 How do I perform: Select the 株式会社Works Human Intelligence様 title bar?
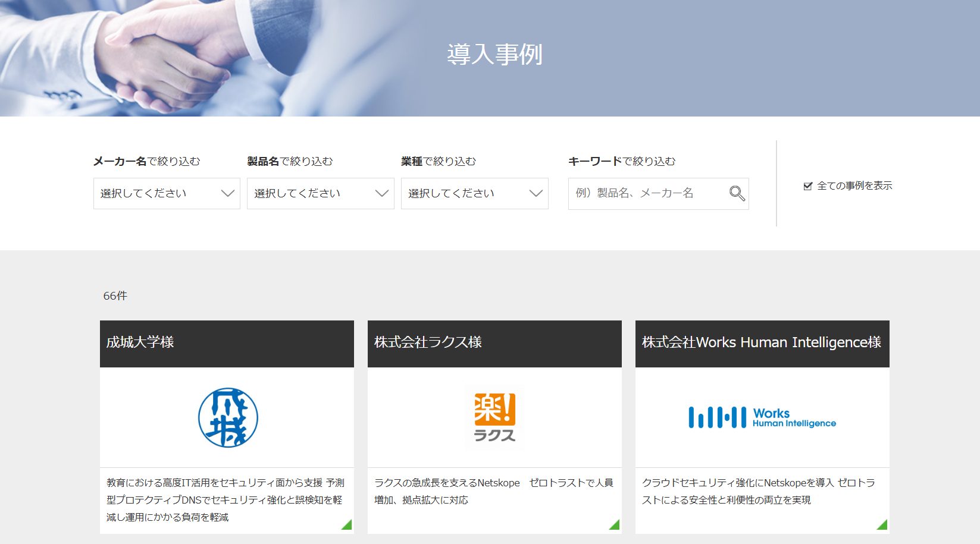point(762,343)
